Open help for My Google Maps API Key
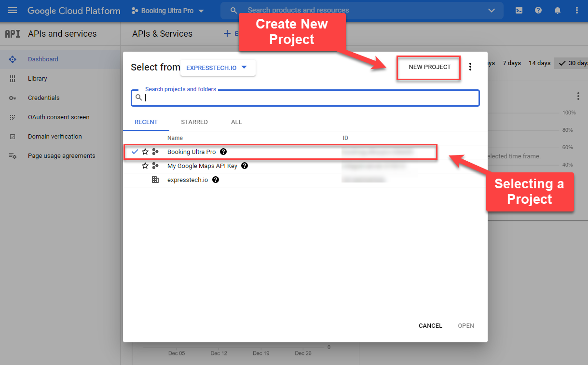The image size is (588, 365). (245, 166)
